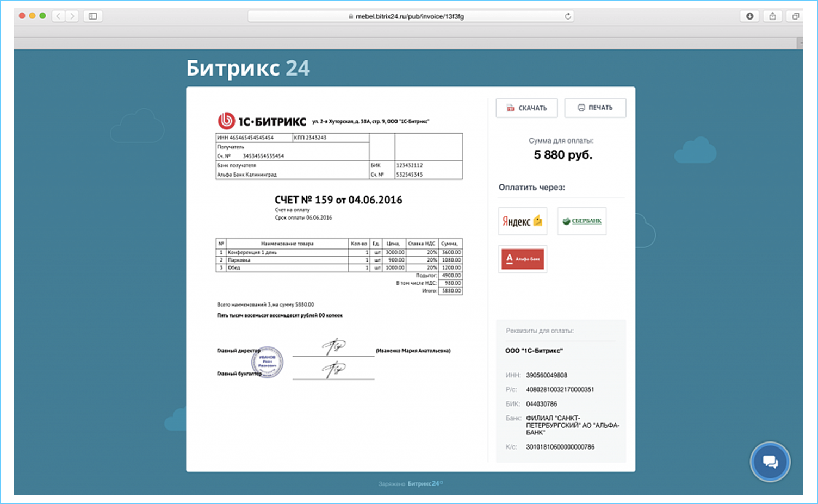Click the Обед item row
The image size is (818, 504).
[x=339, y=267]
